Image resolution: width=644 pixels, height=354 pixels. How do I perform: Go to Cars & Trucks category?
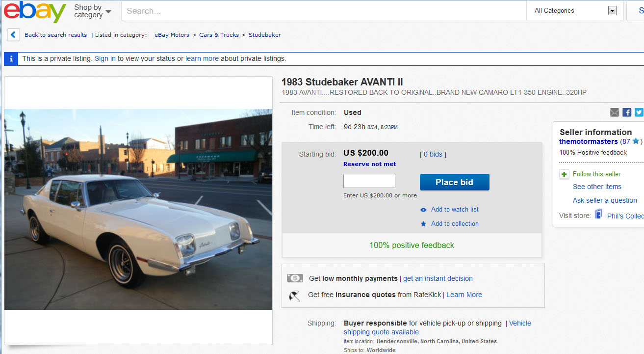(219, 35)
